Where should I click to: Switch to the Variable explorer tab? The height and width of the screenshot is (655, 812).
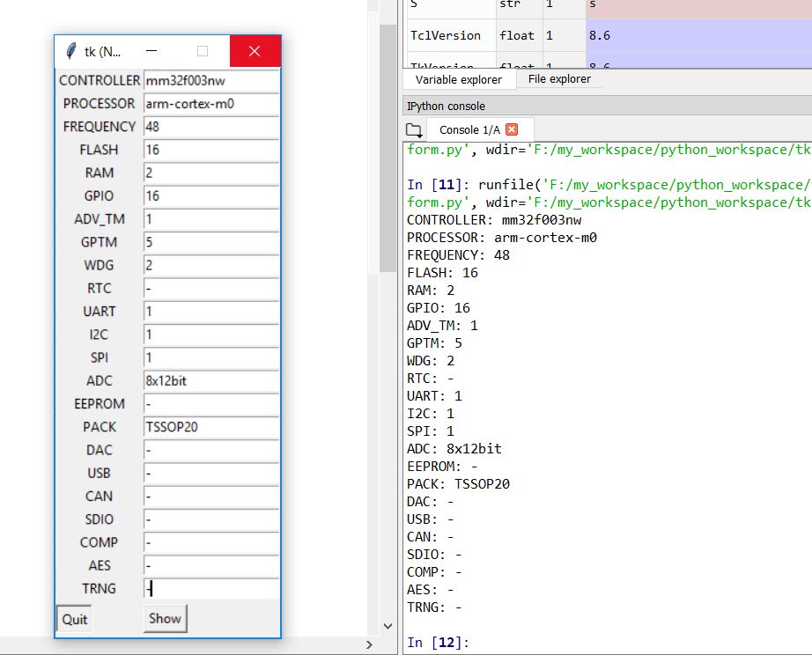tap(459, 79)
